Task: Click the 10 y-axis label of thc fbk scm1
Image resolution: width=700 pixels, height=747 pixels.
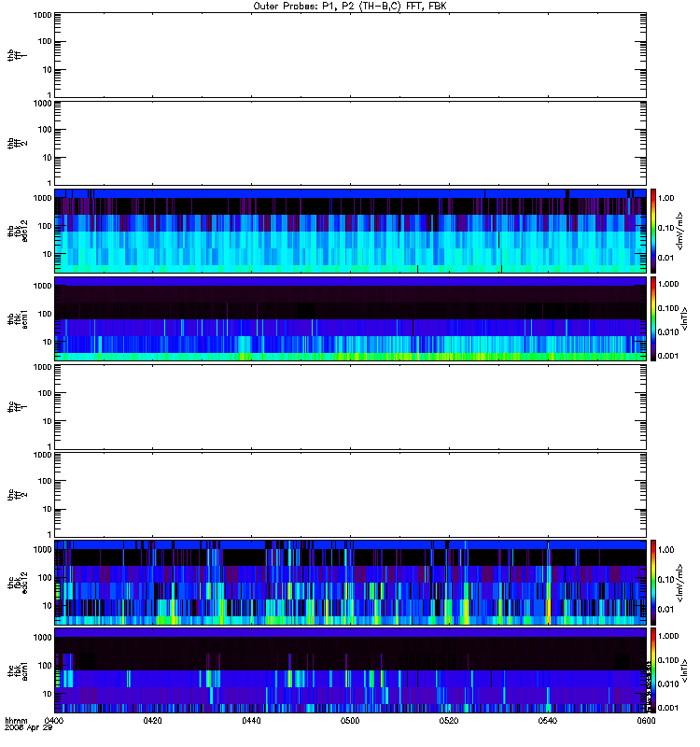Action: 48,694
